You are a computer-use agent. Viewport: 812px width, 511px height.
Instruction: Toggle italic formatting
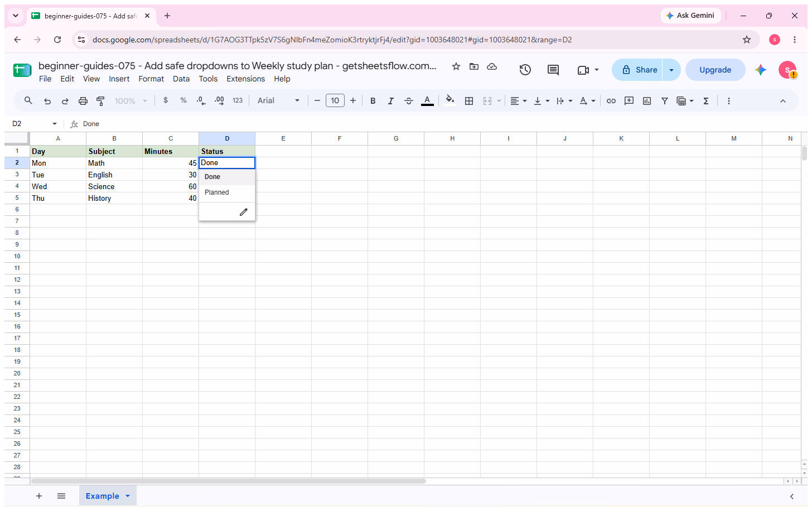pos(391,101)
